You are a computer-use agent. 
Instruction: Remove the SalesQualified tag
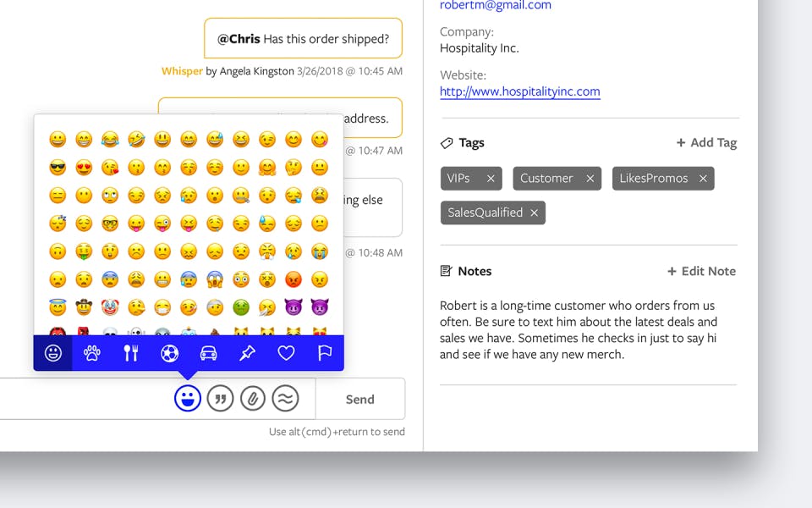[534, 213]
